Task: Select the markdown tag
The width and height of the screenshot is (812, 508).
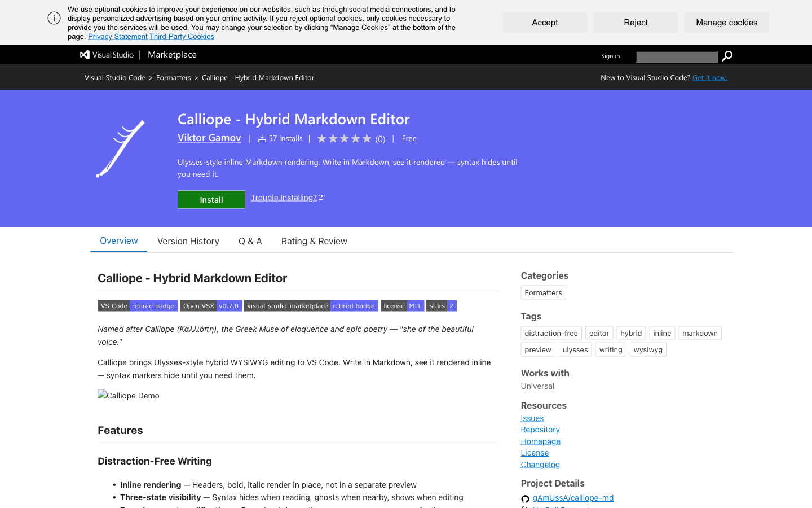Action: [x=700, y=333]
